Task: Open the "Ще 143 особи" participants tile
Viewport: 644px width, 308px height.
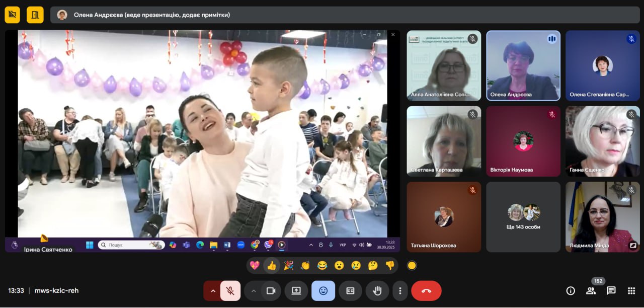Action: (523, 217)
